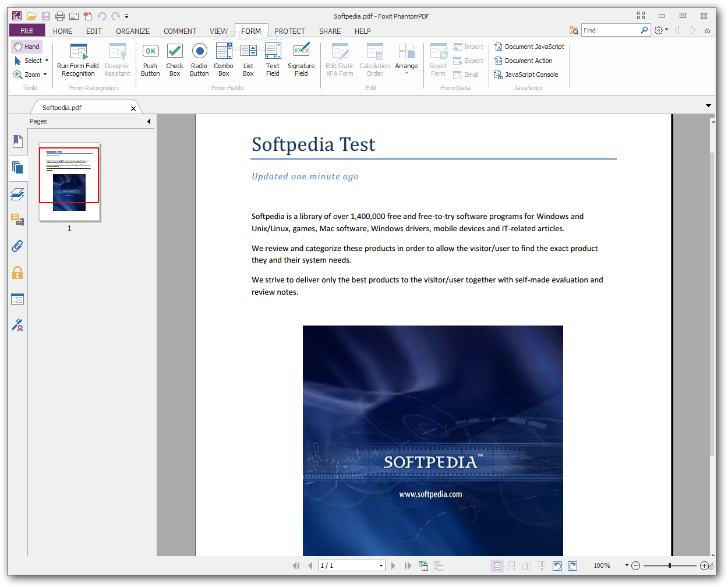This screenshot has height=587, width=728.
Task: Rotate the view clockwise
Action: (572, 565)
